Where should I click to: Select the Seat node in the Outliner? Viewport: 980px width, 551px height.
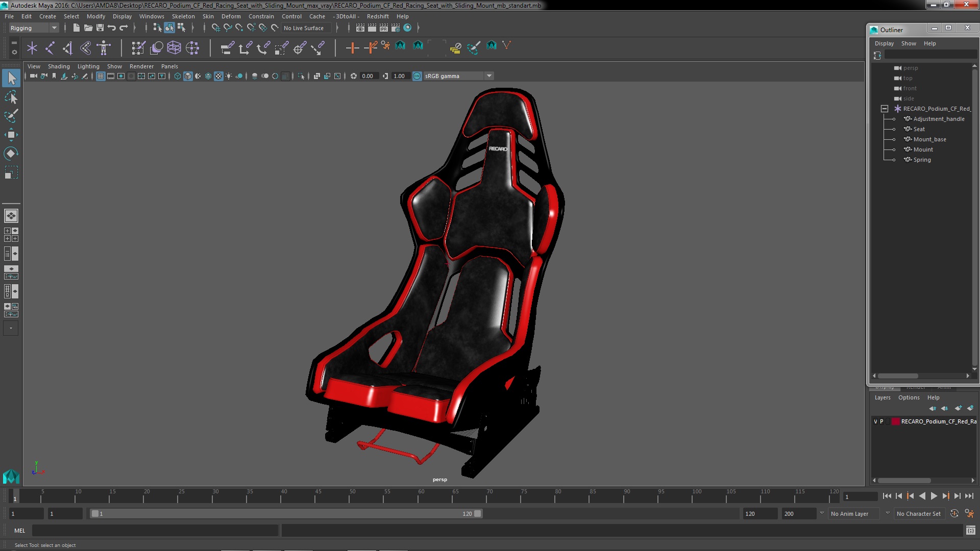[919, 129]
